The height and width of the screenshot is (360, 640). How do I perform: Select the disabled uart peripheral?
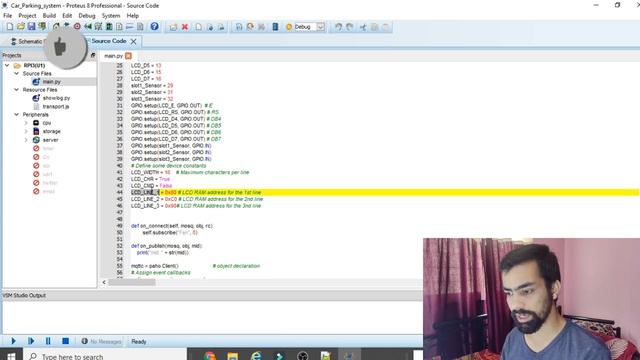click(48, 174)
